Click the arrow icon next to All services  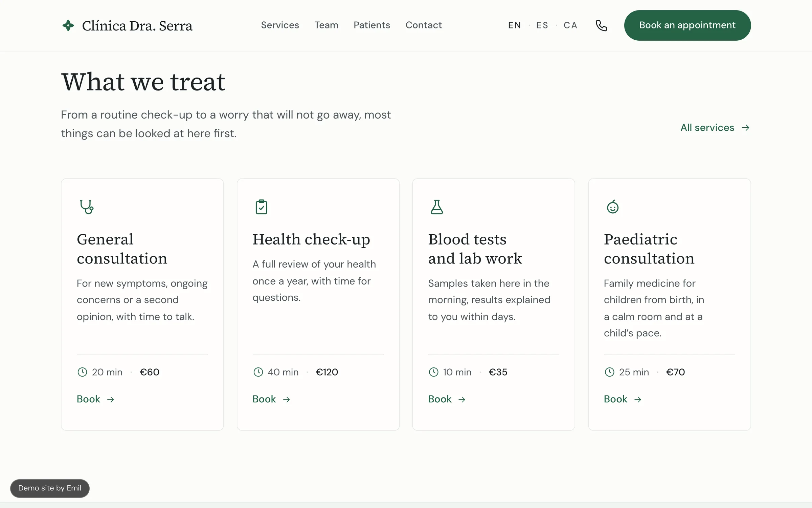click(745, 128)
